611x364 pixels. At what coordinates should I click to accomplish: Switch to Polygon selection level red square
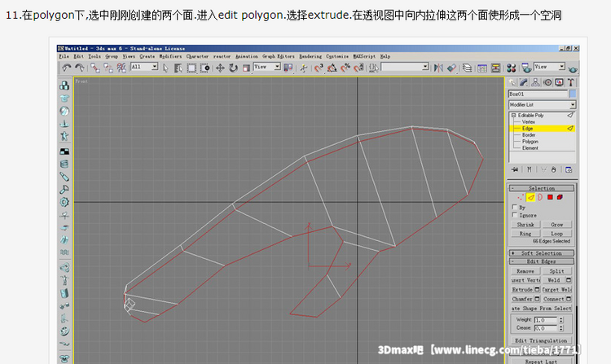pos(550,197)
